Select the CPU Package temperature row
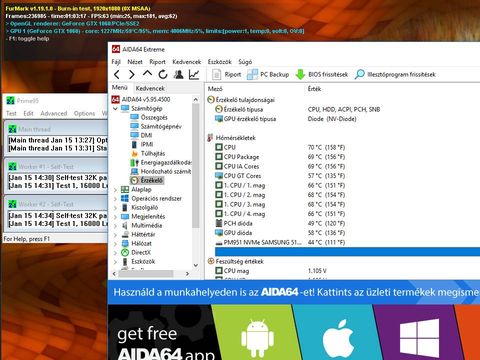Image resolution: width=480 pixels, height=360 pixels. coord(347,157)
